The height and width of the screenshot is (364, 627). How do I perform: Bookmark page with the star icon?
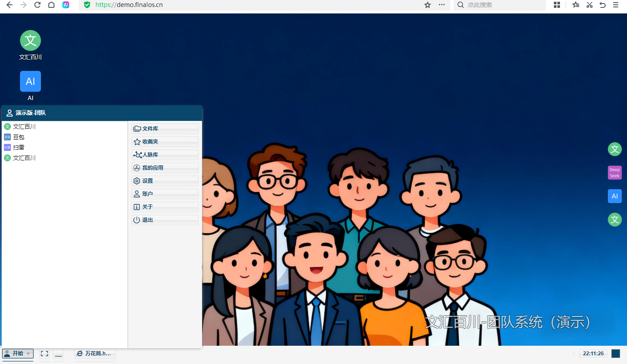[428, 5]
